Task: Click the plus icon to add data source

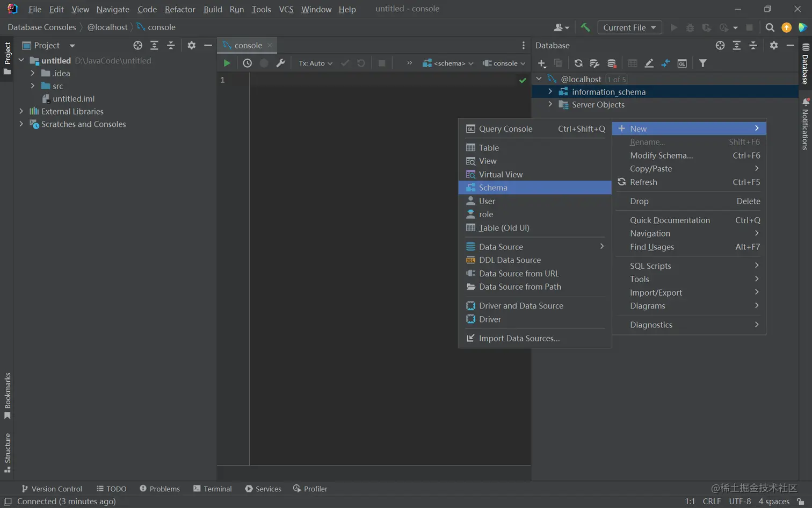Action: pos(541,63)
